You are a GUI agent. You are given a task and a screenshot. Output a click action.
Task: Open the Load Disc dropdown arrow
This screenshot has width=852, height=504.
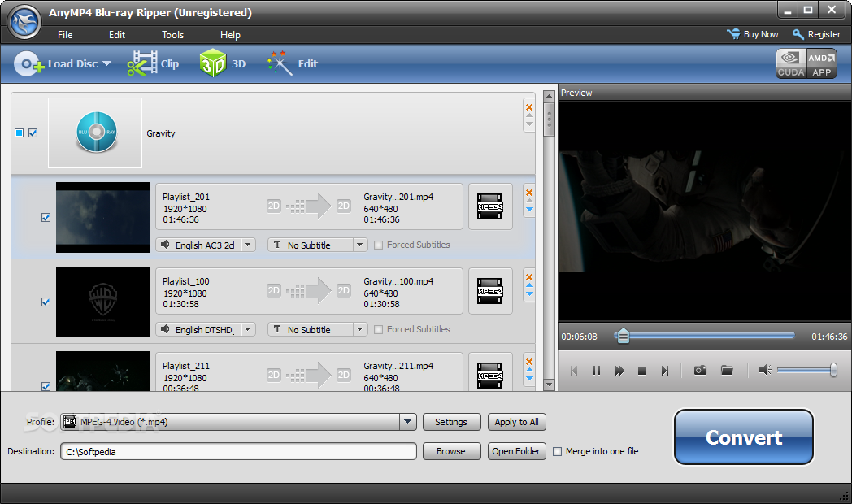[107, 64]
